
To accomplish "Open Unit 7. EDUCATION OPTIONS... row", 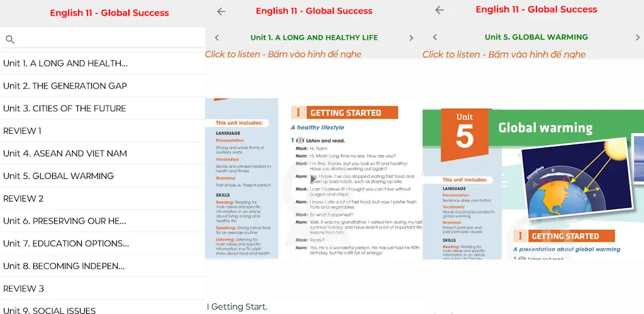I will 103,244.
